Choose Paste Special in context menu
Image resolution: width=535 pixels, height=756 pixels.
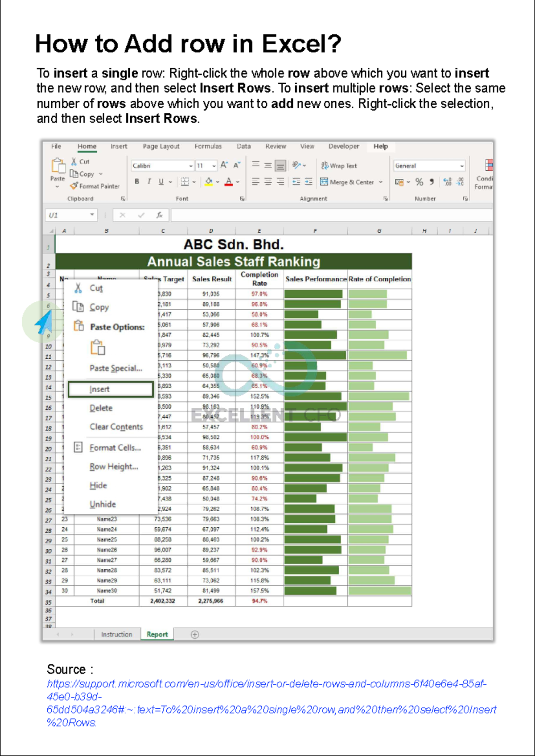pyautogui.click(x=116, y=368)
